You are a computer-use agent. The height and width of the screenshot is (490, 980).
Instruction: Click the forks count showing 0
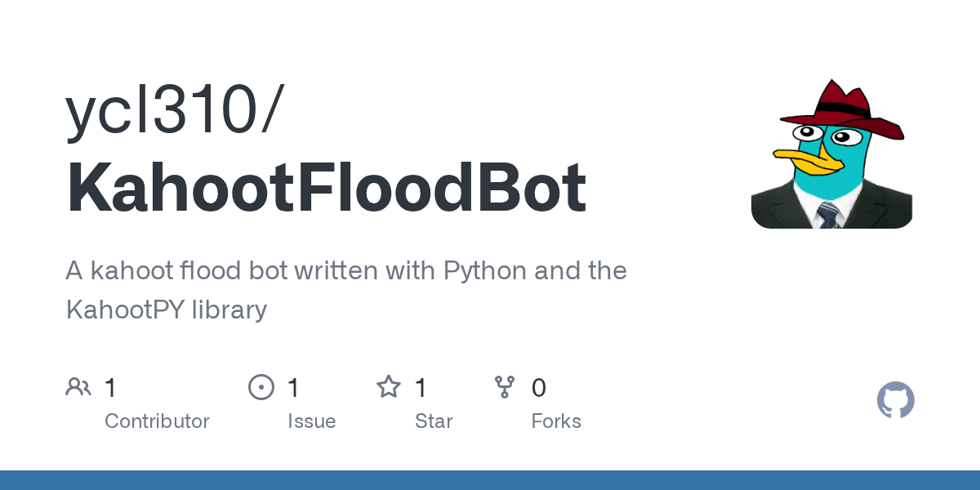coord(539,387)
